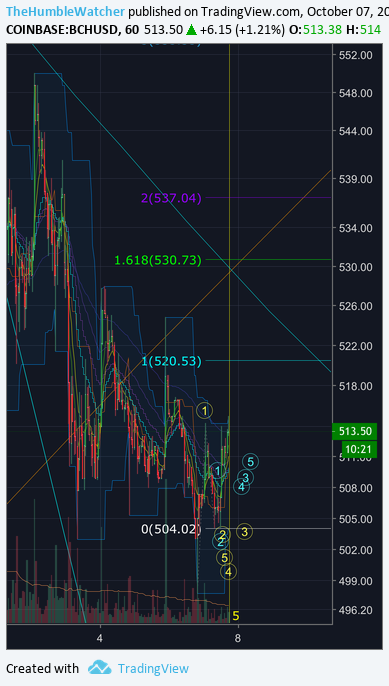Image resolution: width=389 pixels, height=686 pixels.
Task: Click the 10:21 candle countdown tag
Action: click(358, 449)
